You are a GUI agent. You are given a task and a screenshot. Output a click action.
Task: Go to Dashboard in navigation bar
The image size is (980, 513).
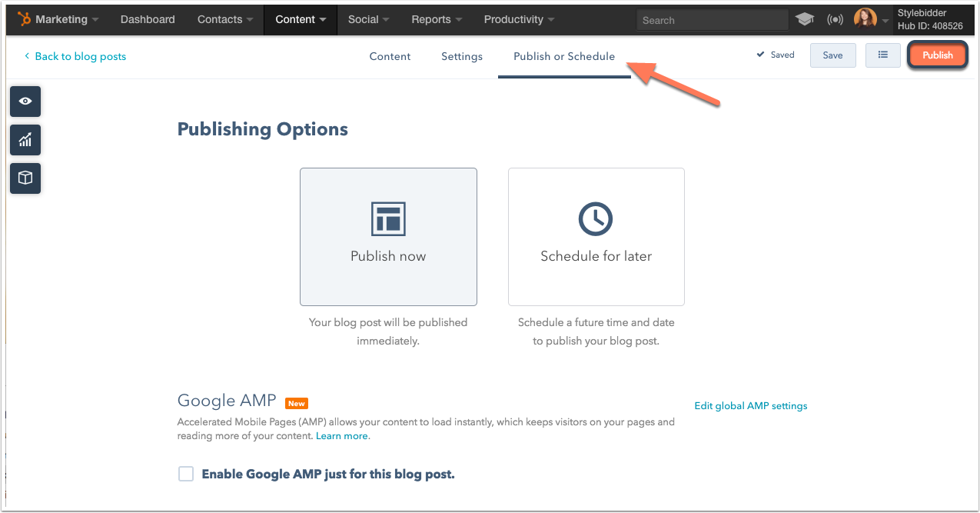148,19
